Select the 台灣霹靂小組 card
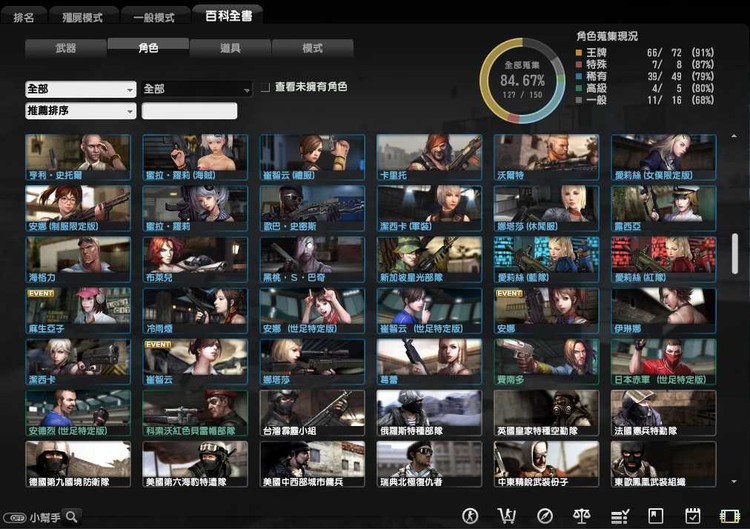 point(312,413)
